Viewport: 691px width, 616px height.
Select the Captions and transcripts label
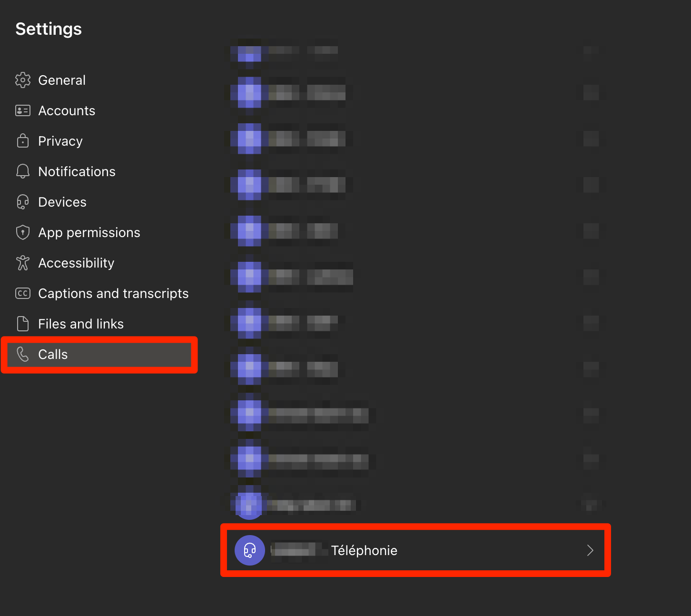click(113, 293)
